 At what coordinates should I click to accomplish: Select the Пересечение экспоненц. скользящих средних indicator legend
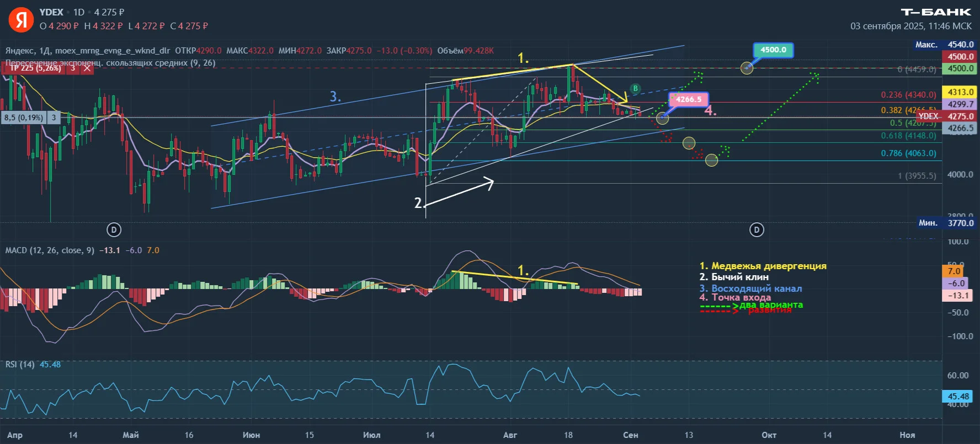[110, 63]
